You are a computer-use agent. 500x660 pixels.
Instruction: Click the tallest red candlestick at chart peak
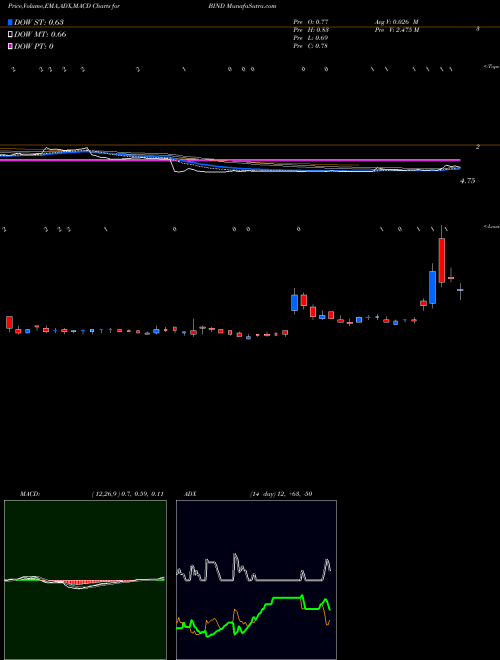[441, 260]
